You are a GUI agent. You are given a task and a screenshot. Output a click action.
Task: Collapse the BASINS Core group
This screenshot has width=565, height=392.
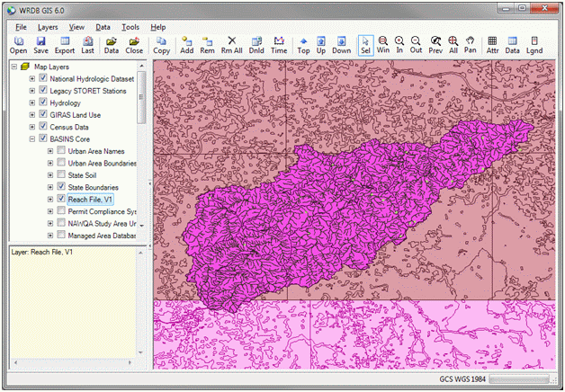click(32, 139)
